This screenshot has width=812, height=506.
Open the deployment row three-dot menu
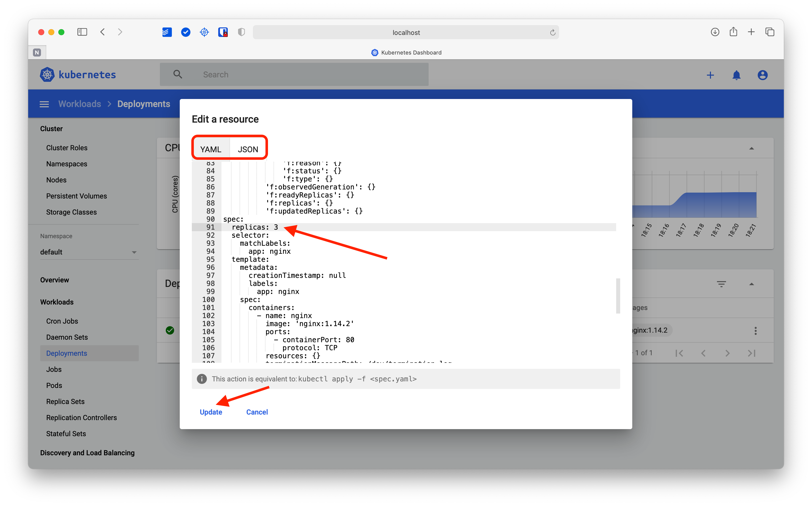pyautogui.click(x=755, y=331)
